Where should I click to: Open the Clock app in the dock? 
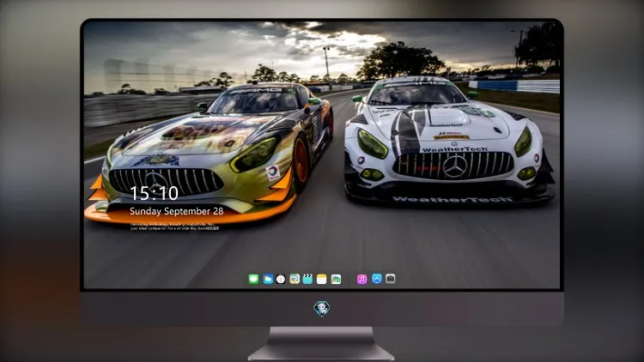pos(281,279)
